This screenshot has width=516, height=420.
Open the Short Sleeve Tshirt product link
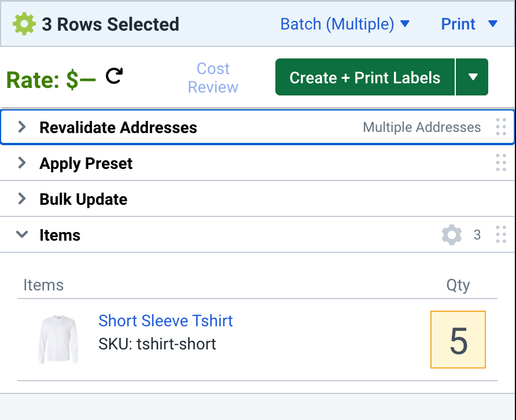point(165,320)
